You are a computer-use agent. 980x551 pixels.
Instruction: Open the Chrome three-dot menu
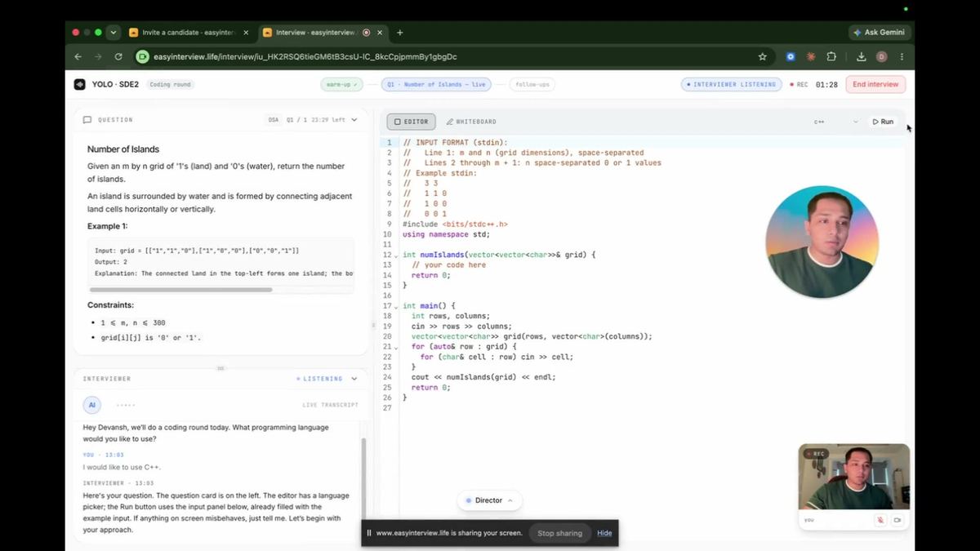(902, 57)
